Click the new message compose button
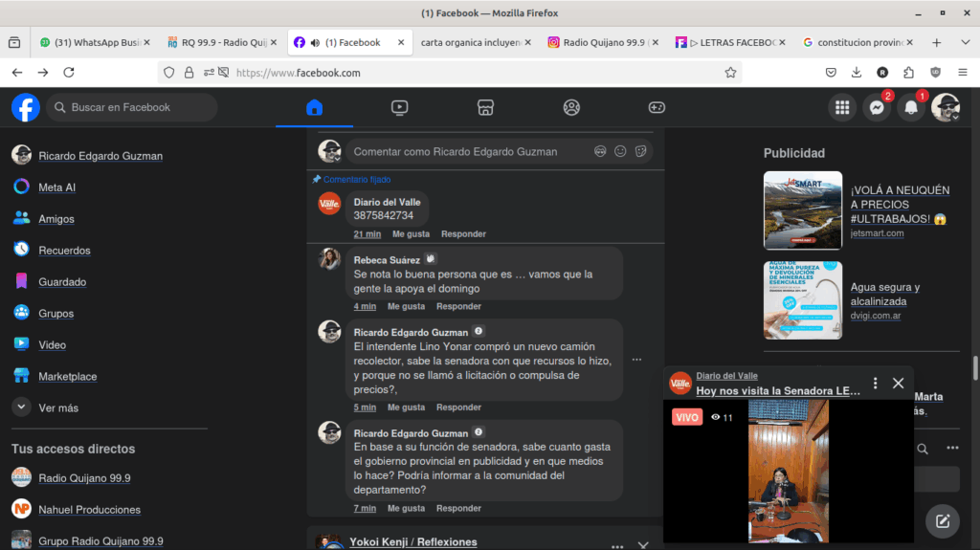980x550 pixels. tap(943, 520)
